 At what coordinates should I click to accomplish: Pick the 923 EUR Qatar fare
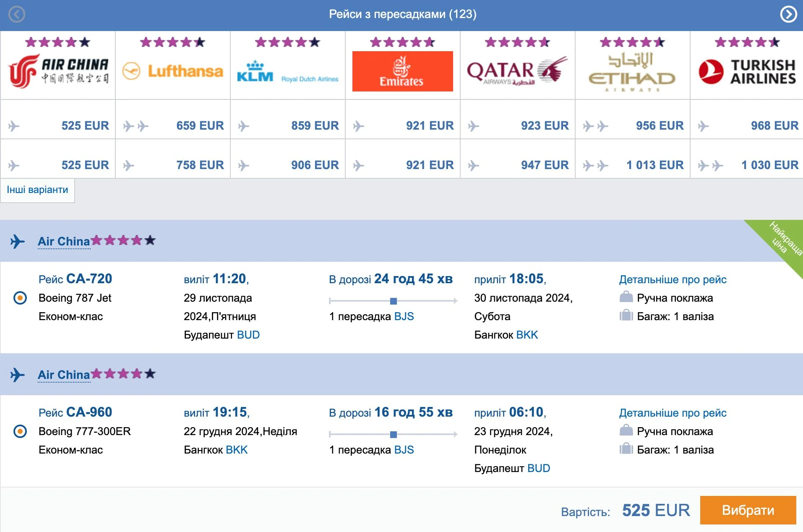[x=545, y=125]
